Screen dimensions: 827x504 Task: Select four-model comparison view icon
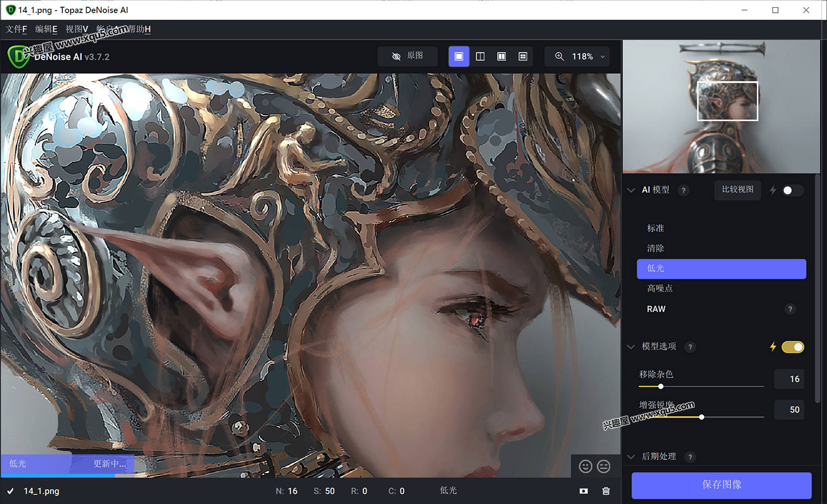click(x=523, y=56)
